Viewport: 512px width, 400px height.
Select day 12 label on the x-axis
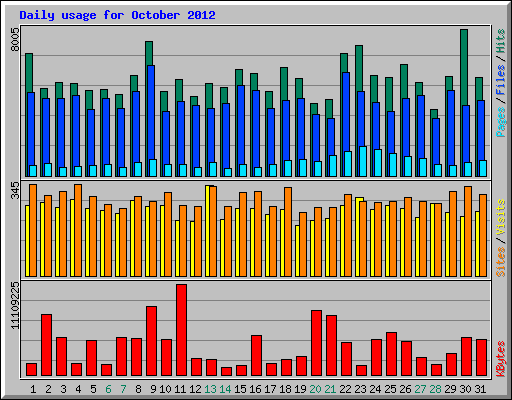(195, 389)
